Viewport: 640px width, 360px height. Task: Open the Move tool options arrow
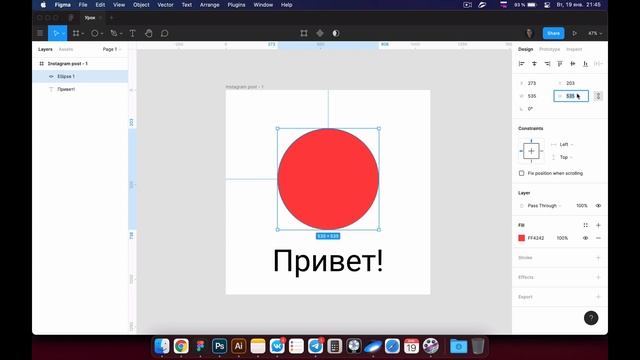click(63, 34)
